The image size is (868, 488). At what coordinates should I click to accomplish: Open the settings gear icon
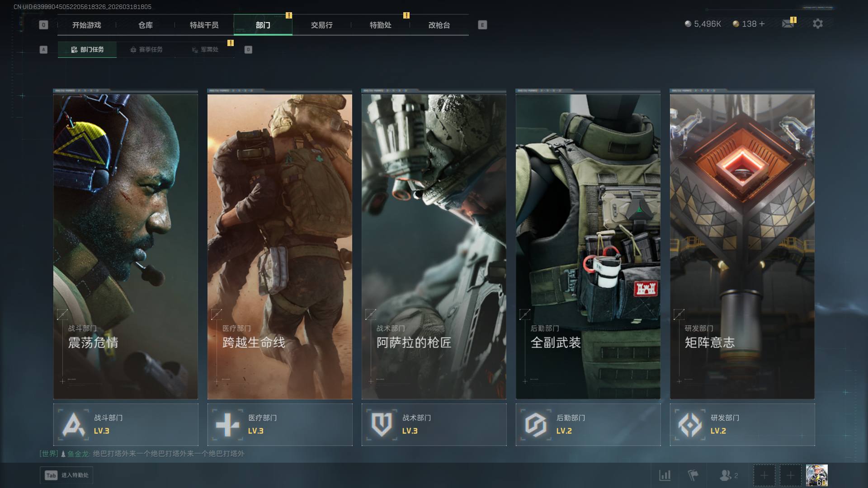pos(817,24)
